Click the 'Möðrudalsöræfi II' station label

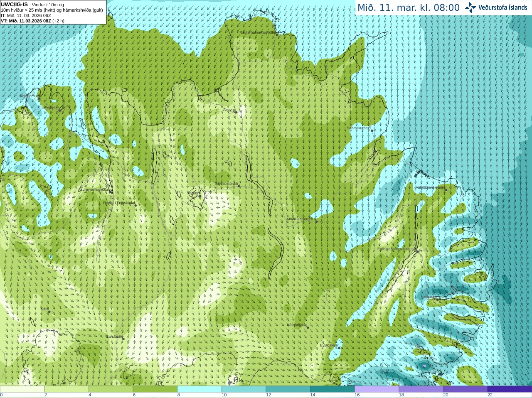click(x=302, y=219)
